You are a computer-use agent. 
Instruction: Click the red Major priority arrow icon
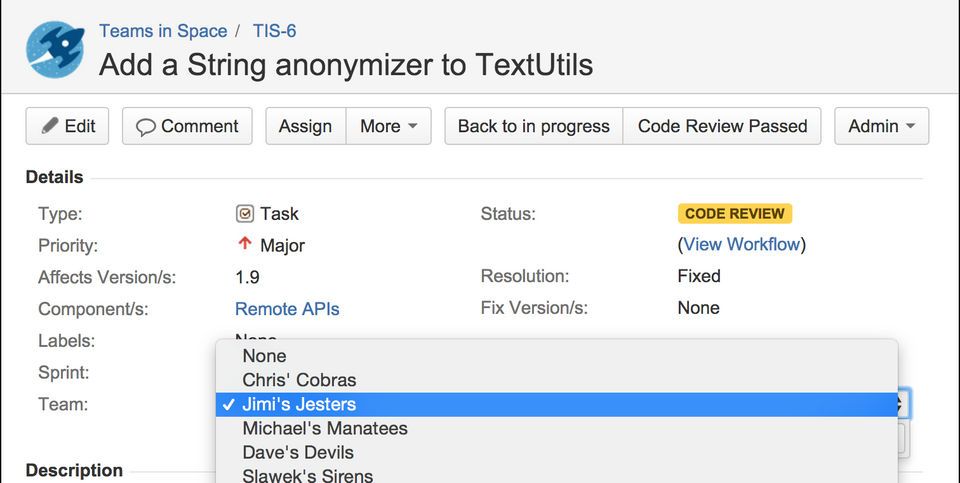click(x=244, y=244)
